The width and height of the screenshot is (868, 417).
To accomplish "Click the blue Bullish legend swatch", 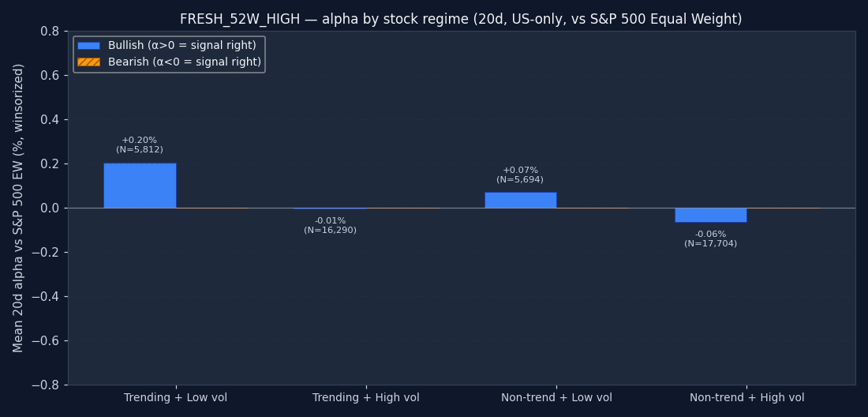I will coord(88,46).
